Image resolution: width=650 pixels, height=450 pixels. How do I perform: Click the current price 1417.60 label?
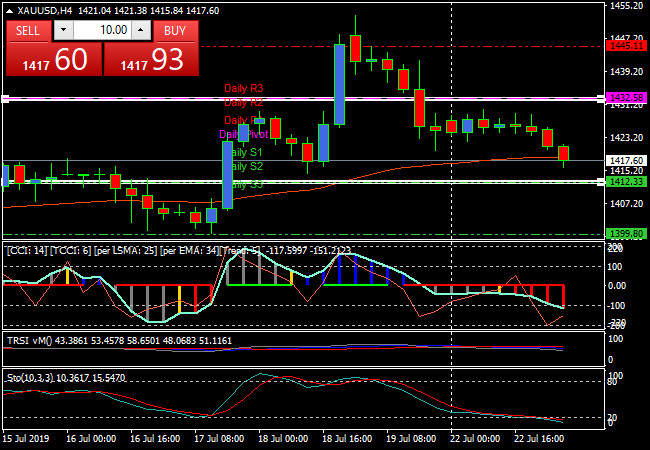tap(625, 160)
